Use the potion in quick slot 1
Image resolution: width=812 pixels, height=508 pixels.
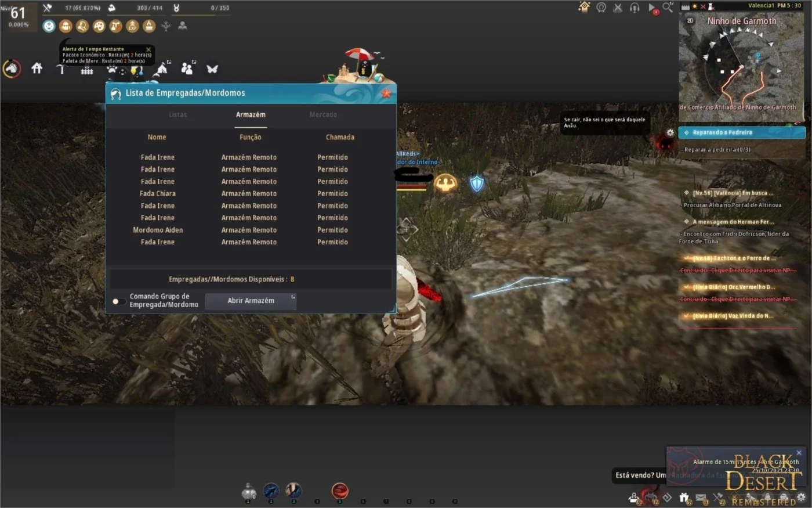(249, 492)
